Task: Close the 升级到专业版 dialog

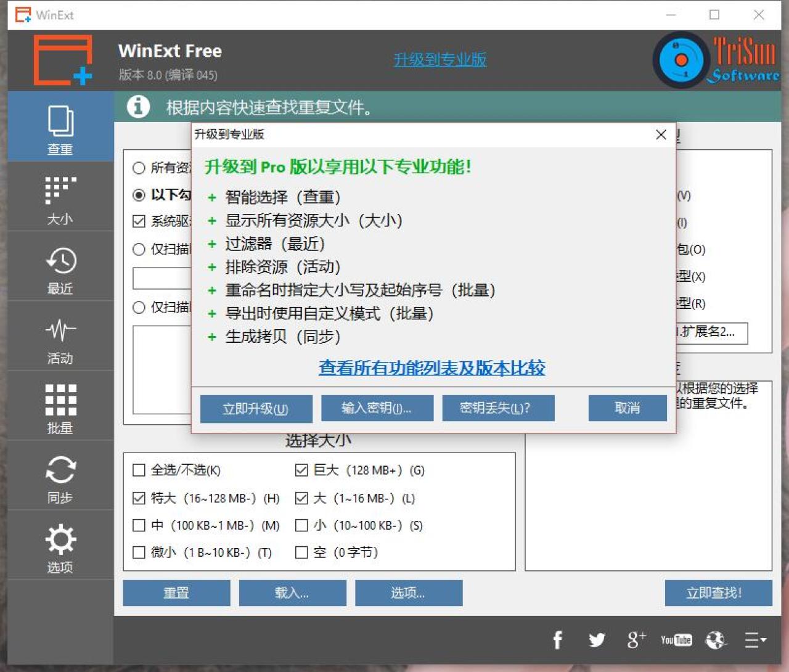Action: pyautogui.click(x=661, y=134)
